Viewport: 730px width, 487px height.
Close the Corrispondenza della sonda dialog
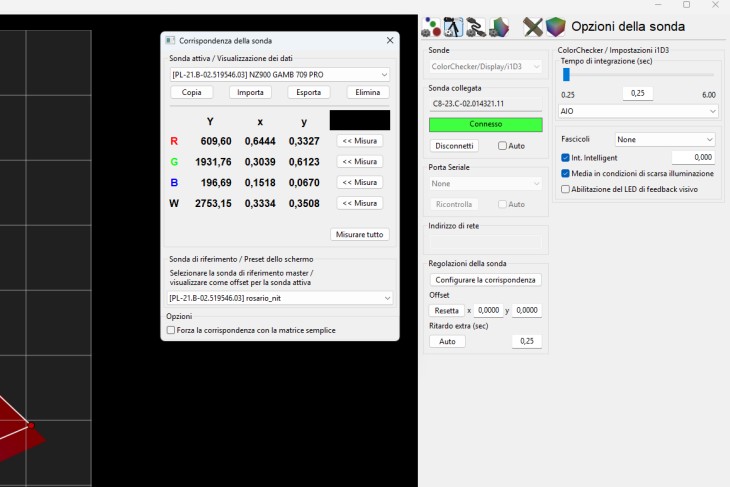click(390, 41)
